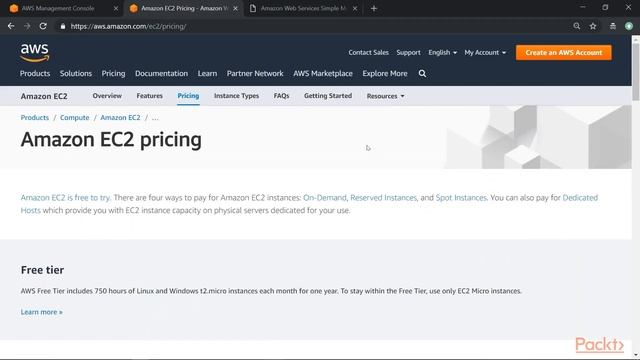This screenshot has height=360, width=640.
Task: Open the Products menu
Action: click(35, 73)
